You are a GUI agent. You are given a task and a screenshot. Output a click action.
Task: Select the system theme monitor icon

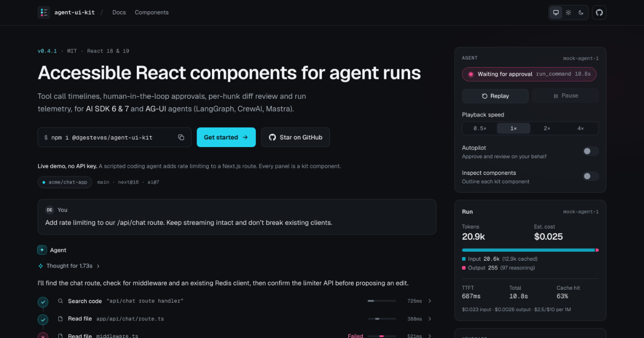[x=556, y=12]
